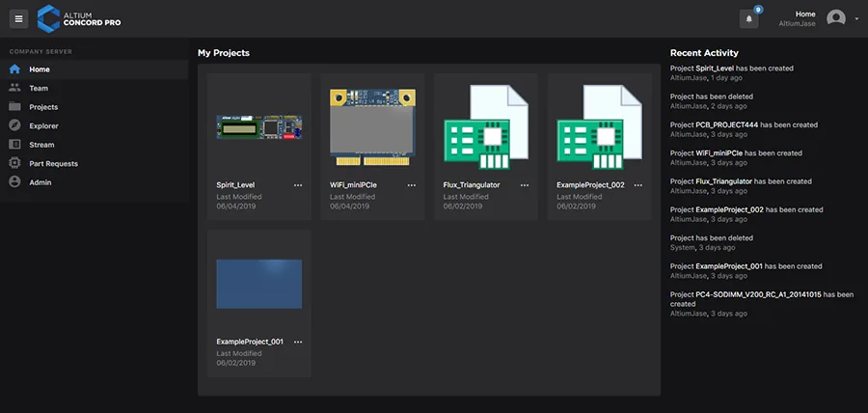Open the notifications bell
This screenshot has height=413, width=868.
pos(749,19)
